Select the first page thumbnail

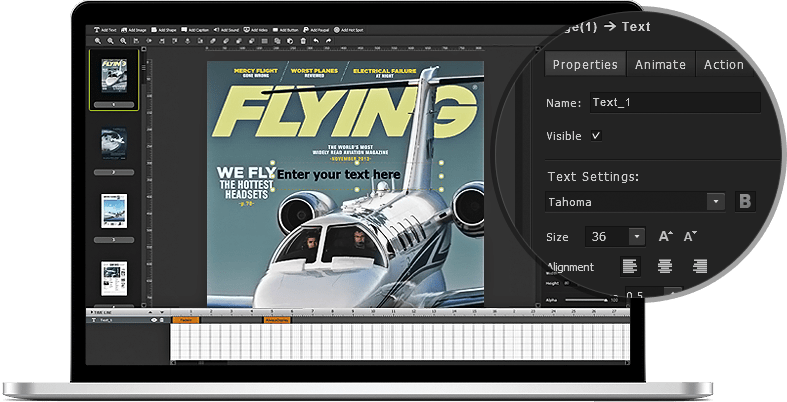114,76
